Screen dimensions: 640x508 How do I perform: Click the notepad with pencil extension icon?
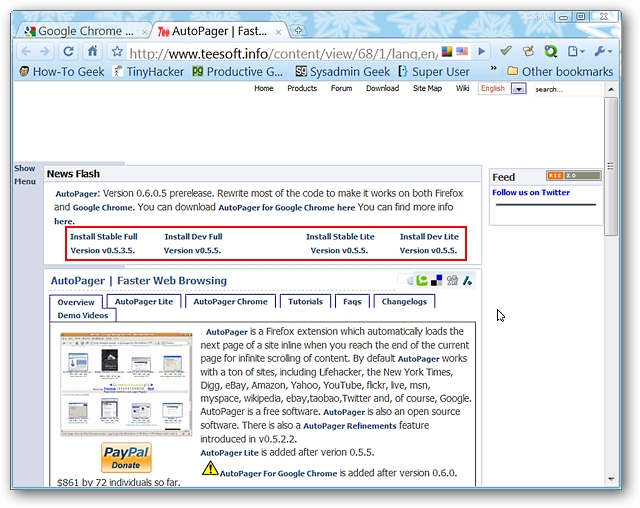(528, 51)
